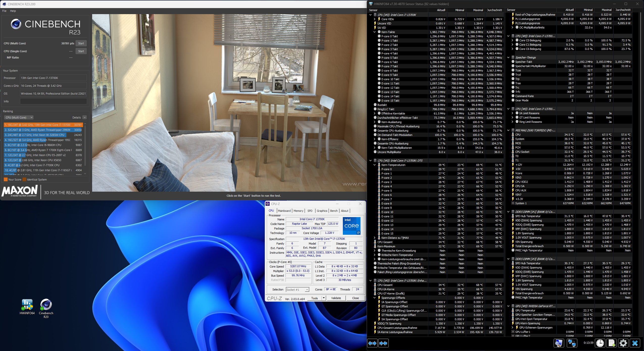This screenshot has width=644, height=351.
Task: Open the Help menu in Cinebench
Action: click(13, 11)
